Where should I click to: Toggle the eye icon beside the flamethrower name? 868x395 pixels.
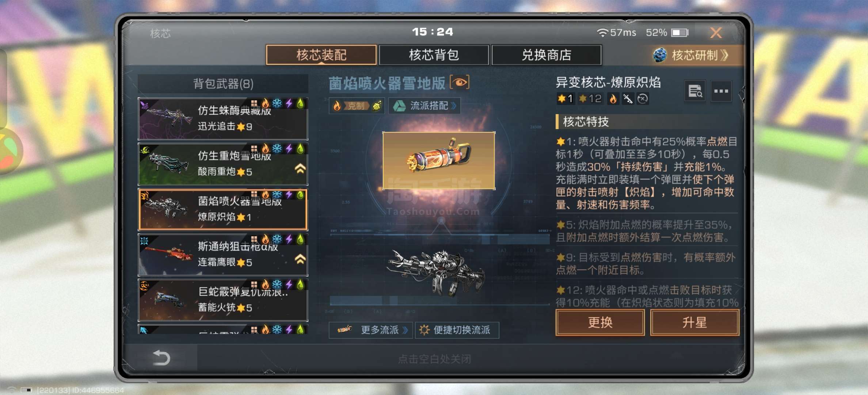tap(460, 82)
